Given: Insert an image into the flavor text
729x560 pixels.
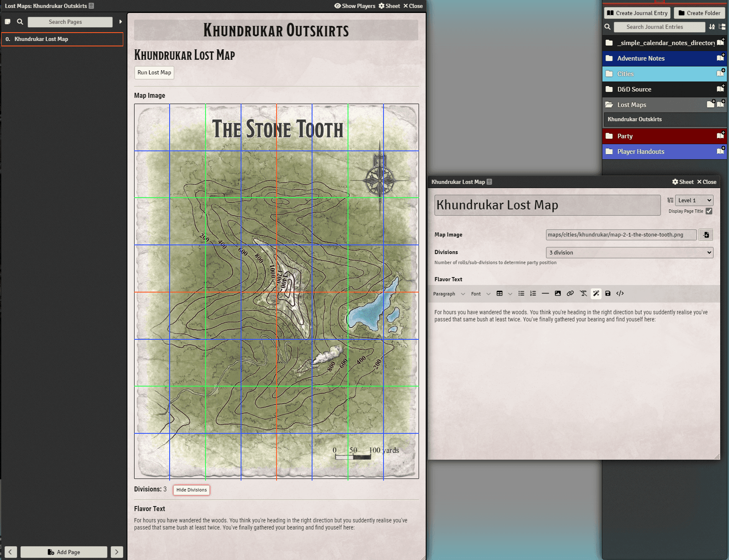Looking at the screenshot, I should [x=558, y=293].
